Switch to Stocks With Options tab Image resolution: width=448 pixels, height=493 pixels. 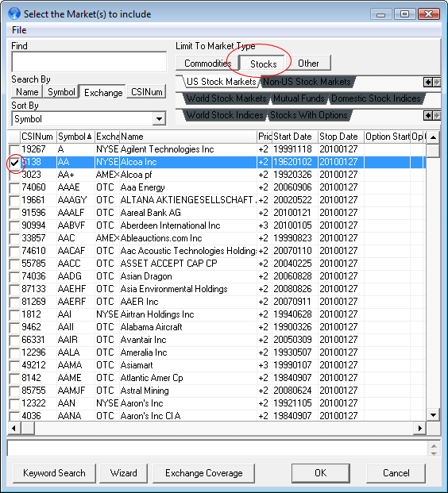[309, 115]
